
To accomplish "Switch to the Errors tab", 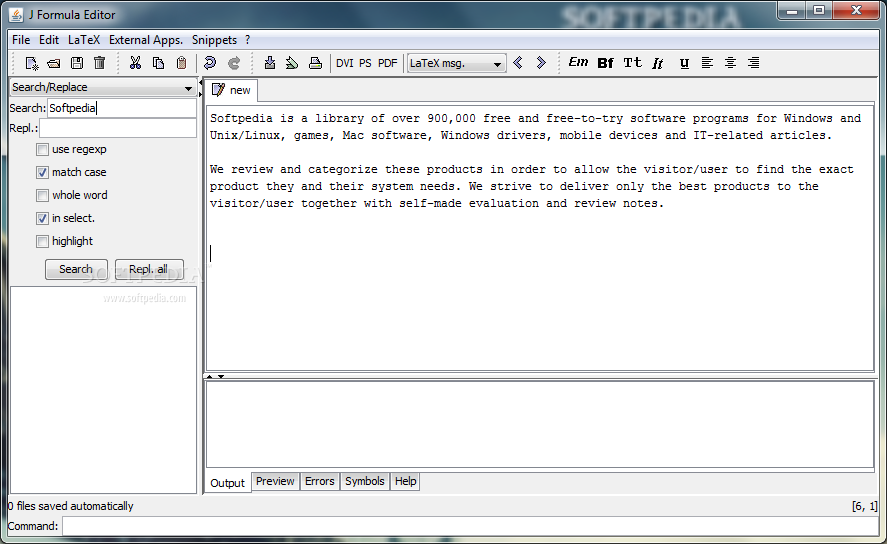I will pyautogui.click(x=320, y=481).
